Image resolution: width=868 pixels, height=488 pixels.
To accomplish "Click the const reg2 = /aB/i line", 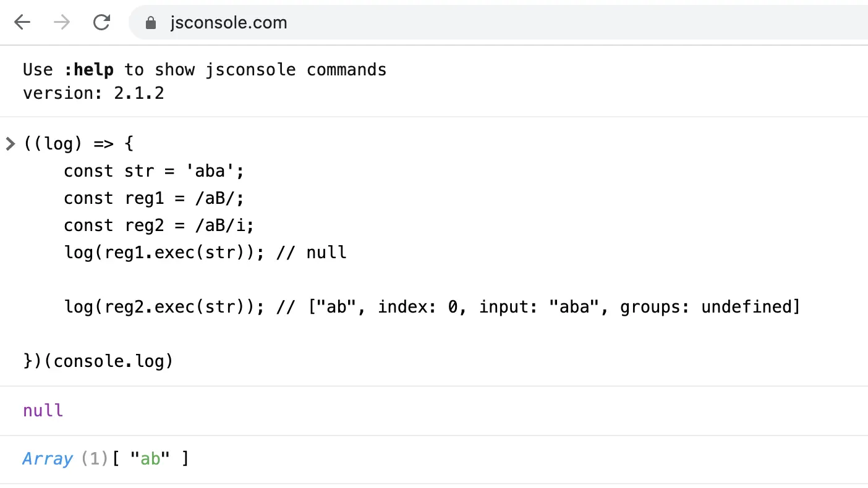I will pos(160,225).
